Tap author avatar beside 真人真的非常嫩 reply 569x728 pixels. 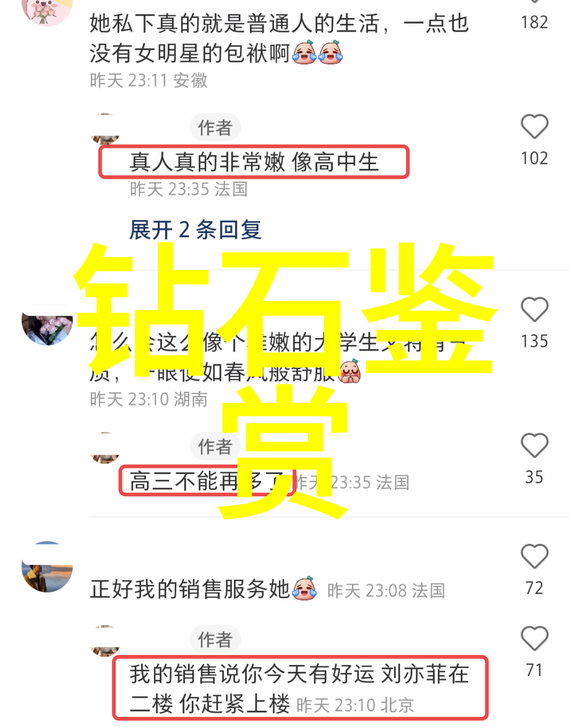point(105,129)
